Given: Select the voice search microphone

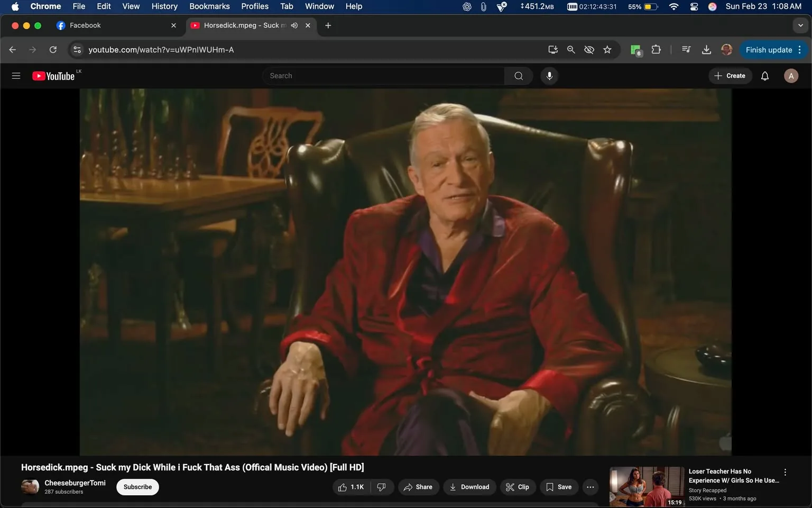Looking at the screenshot, I should click(x=549, y=75).
